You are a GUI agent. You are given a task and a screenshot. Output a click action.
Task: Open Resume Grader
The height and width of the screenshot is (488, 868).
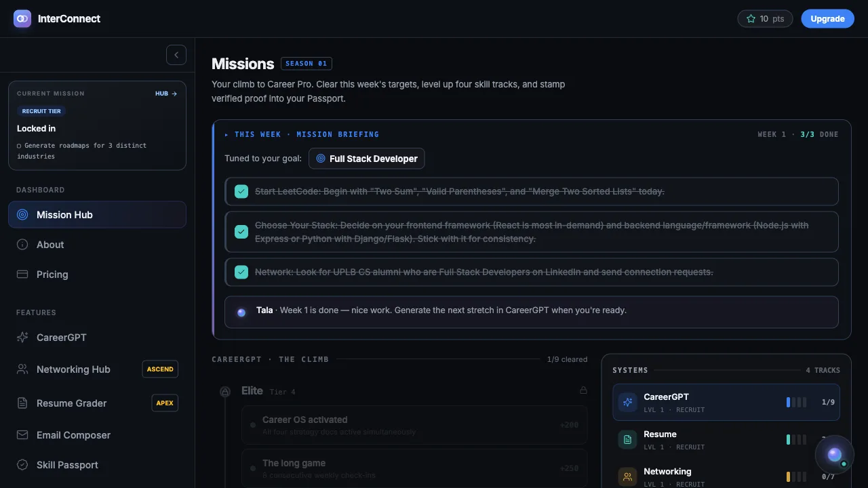click(97, 403)
